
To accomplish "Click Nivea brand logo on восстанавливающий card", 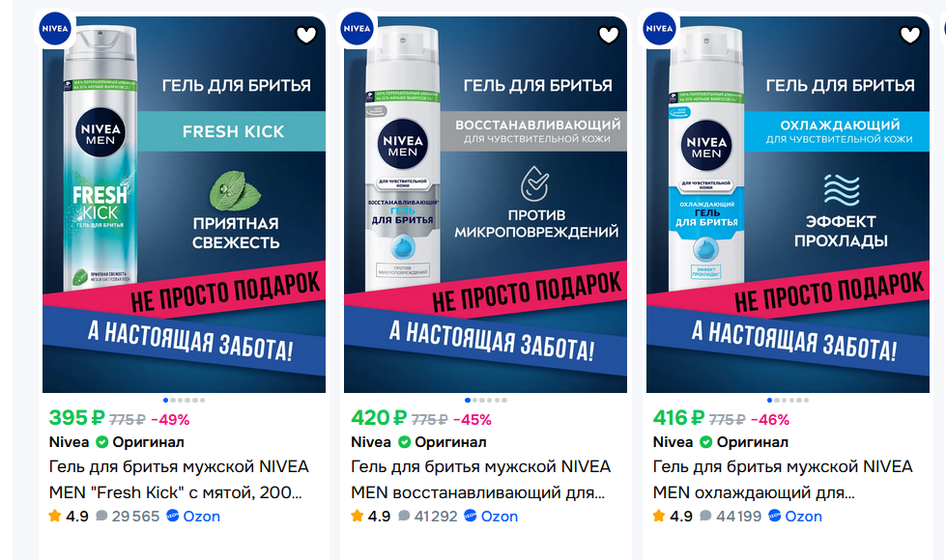I will [358, 28].
